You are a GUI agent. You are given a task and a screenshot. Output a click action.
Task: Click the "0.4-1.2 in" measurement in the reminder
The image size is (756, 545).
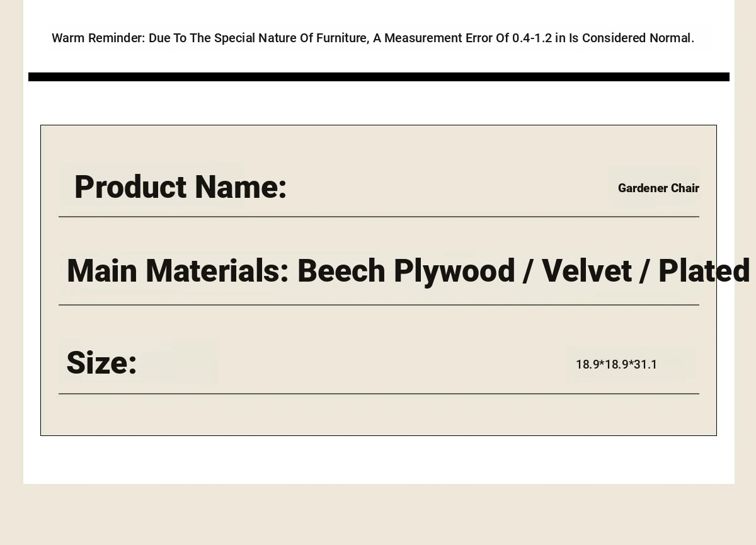tap(539, 38)
